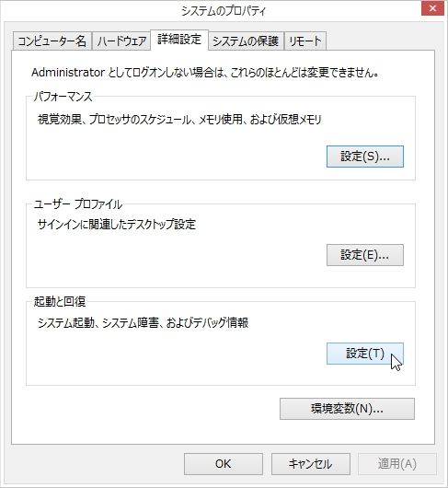The image size is (448, 488).
Task: Click the システムのプロパティ title bar
Action: 224,11
